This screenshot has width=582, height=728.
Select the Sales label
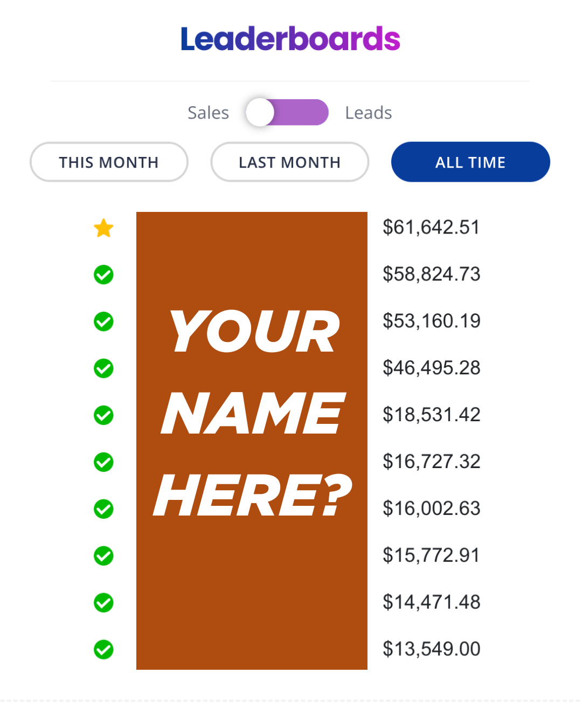[x=208, y=113]
